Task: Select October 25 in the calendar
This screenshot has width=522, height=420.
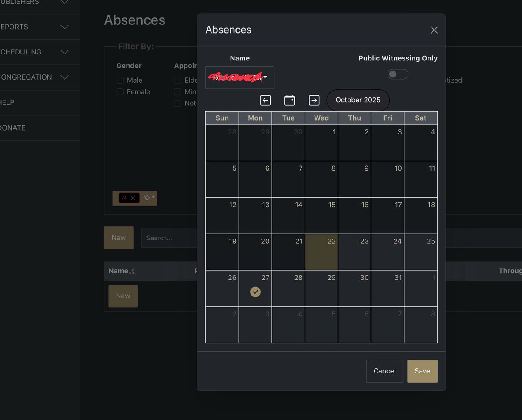Action: [421, 252]
